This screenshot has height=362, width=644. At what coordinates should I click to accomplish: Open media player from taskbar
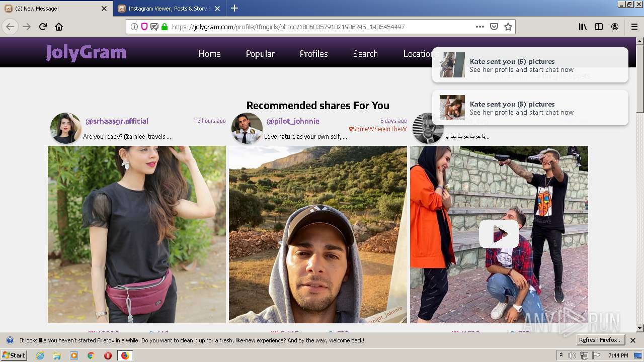click(x=74, y=355)
